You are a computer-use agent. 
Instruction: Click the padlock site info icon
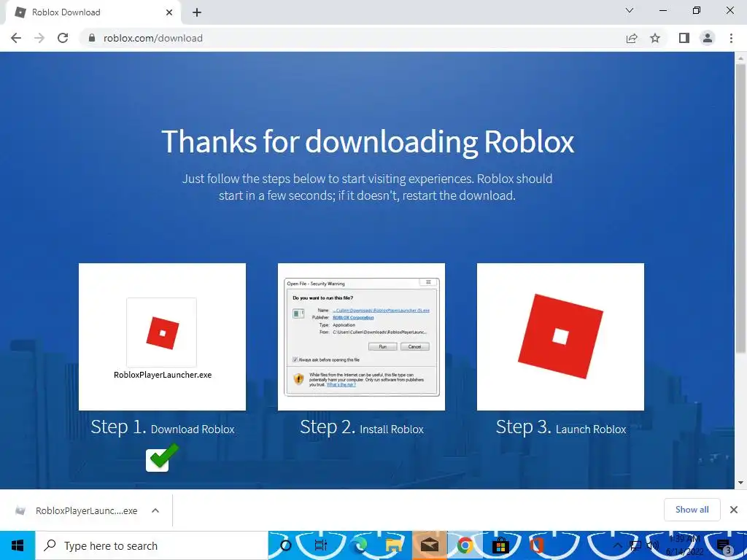pos(93,38)
